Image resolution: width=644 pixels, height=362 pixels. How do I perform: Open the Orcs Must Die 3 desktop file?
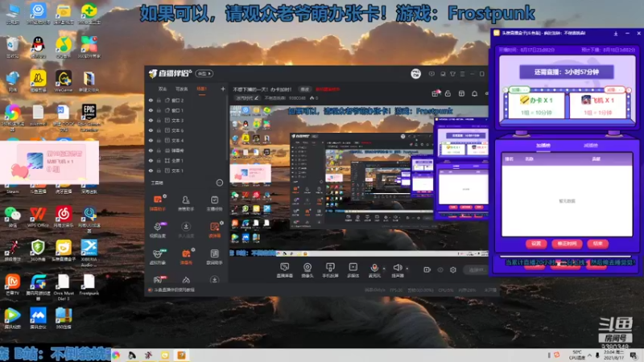click(x=64, y=287)
